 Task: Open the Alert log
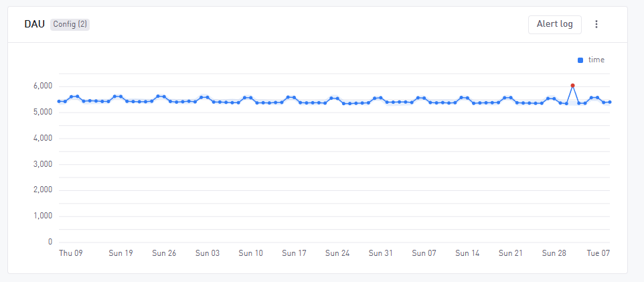[554, 24]
